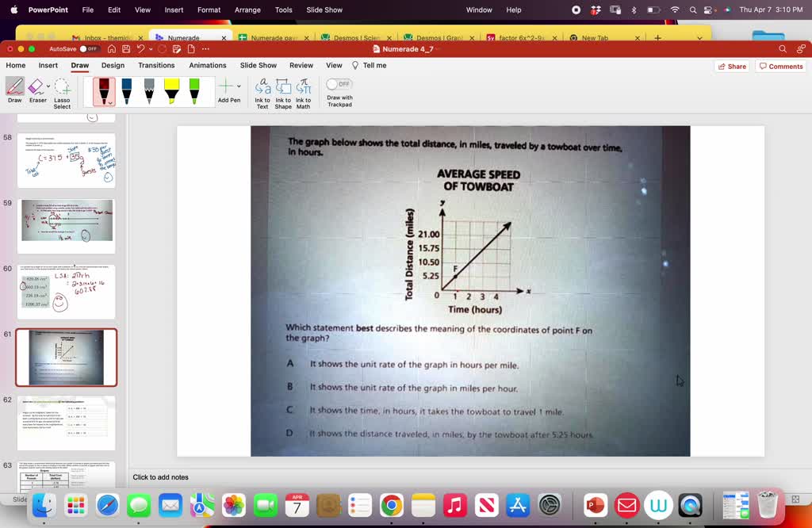This screenshot has width=812, height=528.
Task: Open the Tools menu
Action: (283, 10)
